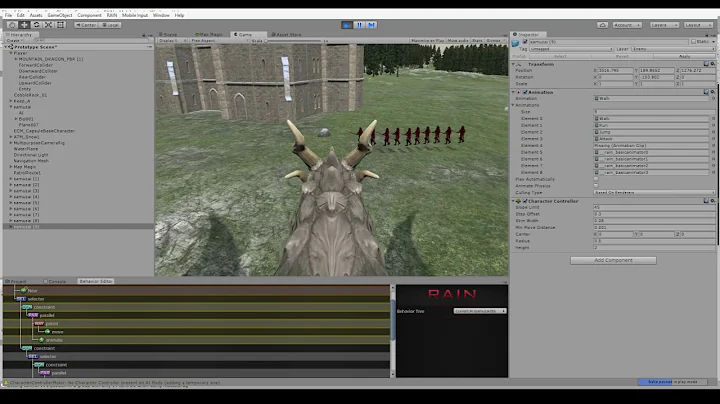This screenshot has height=404, width=720.
Task: Toggle the Local handle rotation button
Action: pyautogui.click(x=110, y=25)
